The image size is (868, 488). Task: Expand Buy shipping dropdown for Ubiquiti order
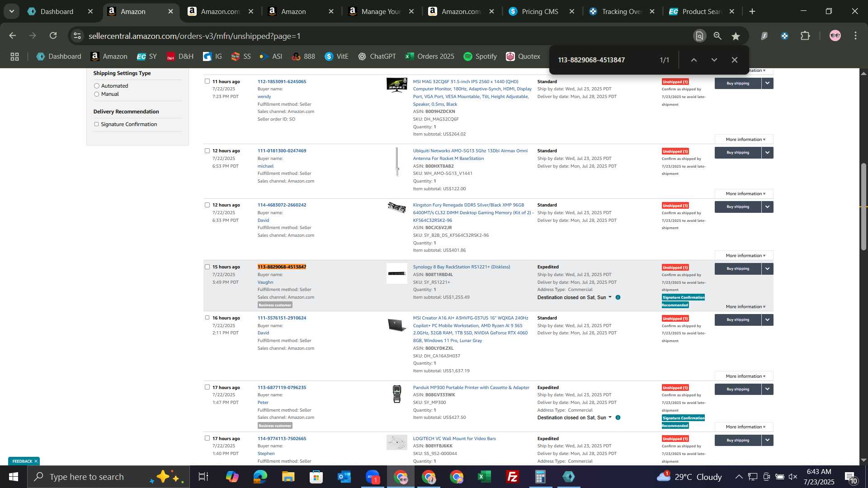coord(767,153)
